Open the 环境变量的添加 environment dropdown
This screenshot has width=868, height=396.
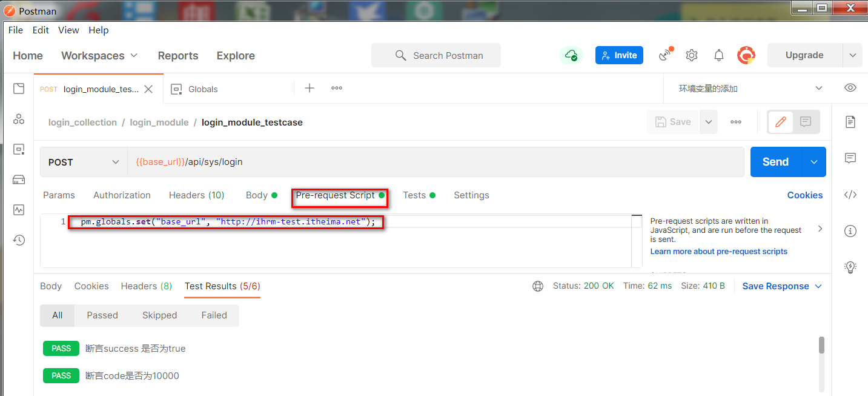pyautogui.click(x=750, y=89)
